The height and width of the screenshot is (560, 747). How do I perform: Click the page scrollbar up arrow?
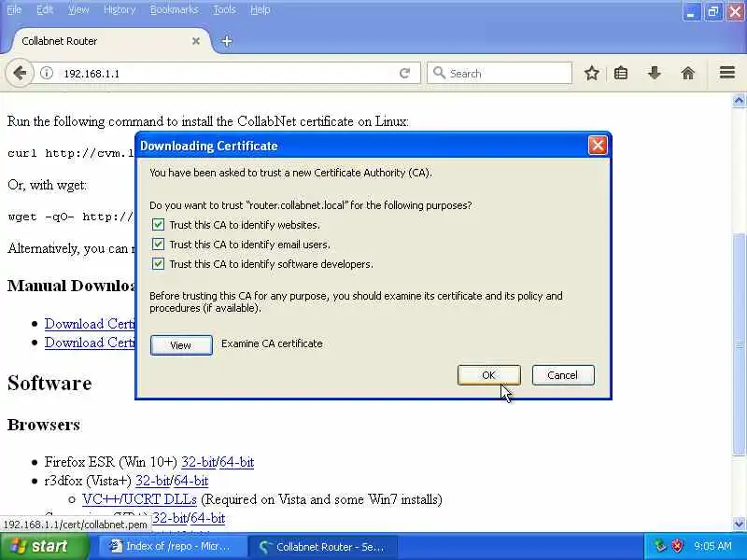click(739, 101)
